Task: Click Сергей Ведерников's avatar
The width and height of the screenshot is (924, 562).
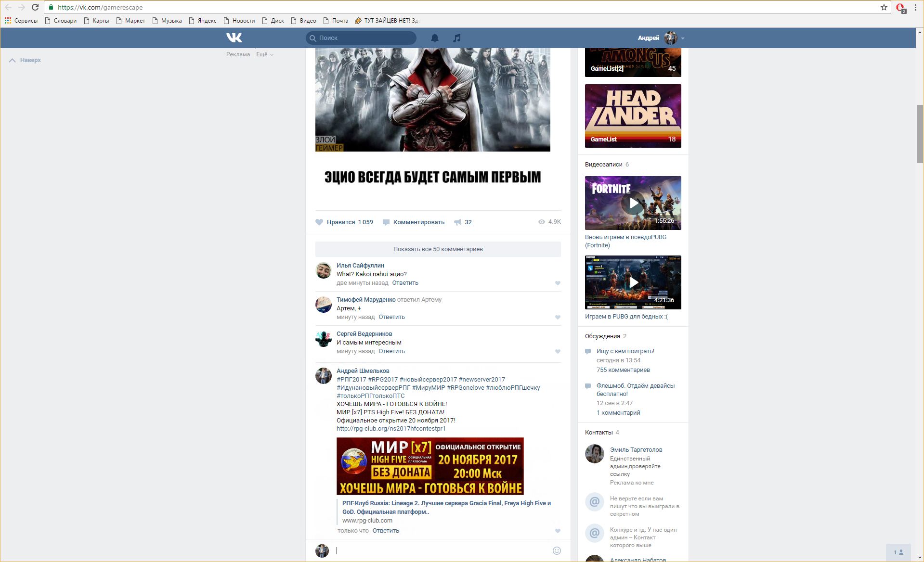Action: [323, 339]
